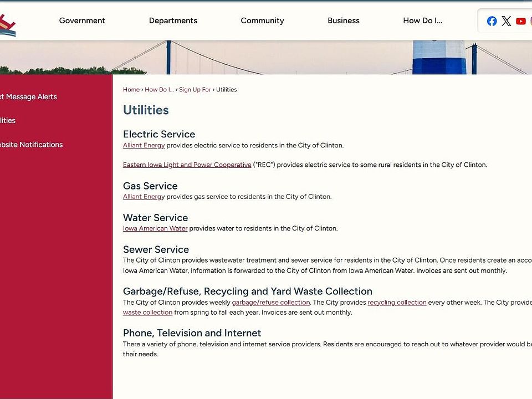Expand the How Do I... menu
Viewport: 532px width, 399px height.
coord(422,21)
